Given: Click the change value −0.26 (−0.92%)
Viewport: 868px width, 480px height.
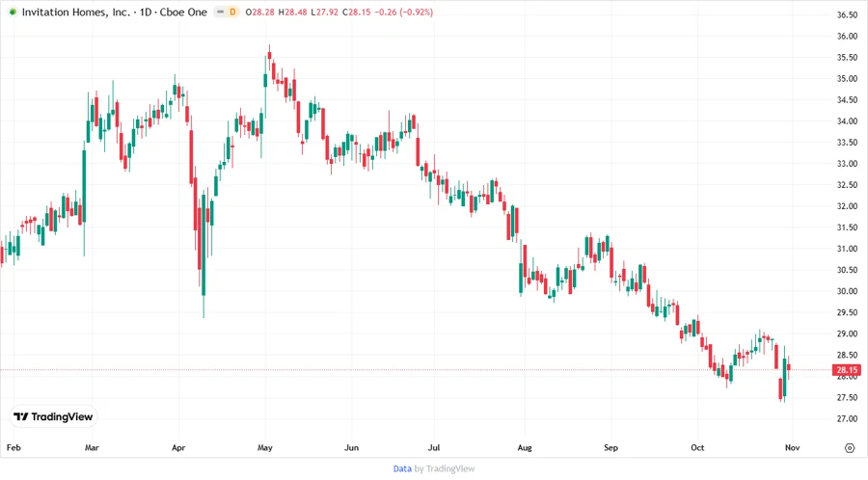Looking at the screenshot, I should point(404,12).
